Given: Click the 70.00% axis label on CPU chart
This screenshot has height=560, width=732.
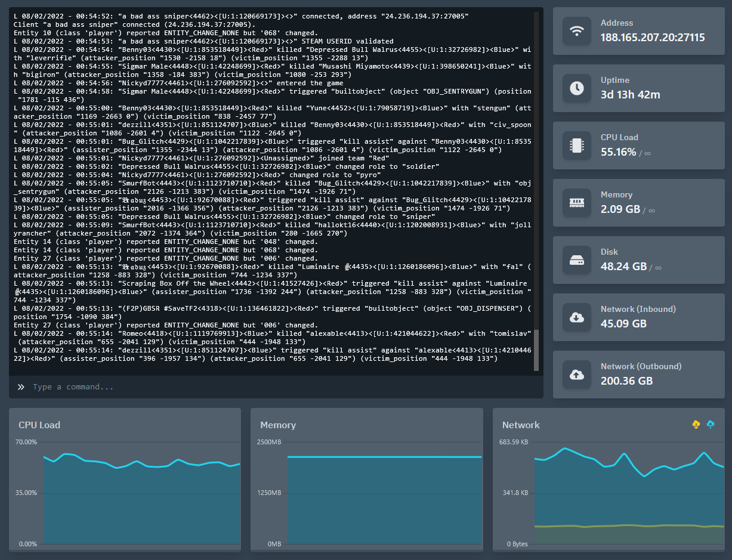Looking at the screenshot, I should pyautogui.click(x=26, y=442).
